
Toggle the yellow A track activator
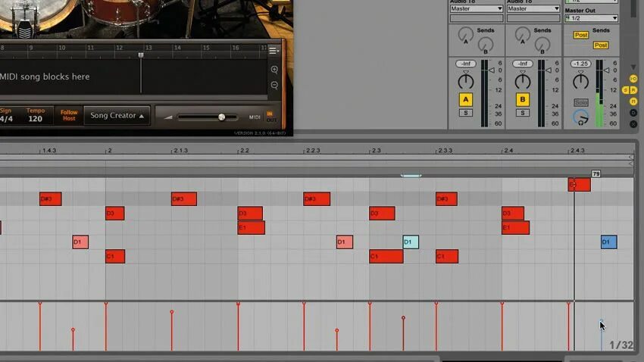(x=466, y=99)
